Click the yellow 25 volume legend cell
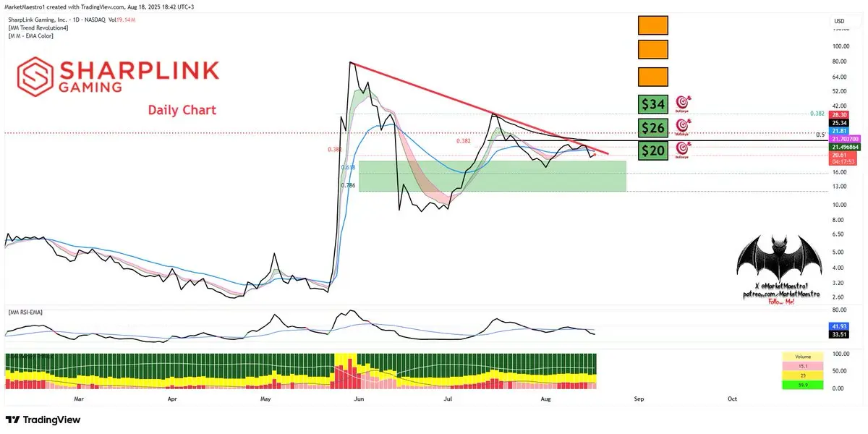Viewport: 868px width, 434px height. pos(804,375)
